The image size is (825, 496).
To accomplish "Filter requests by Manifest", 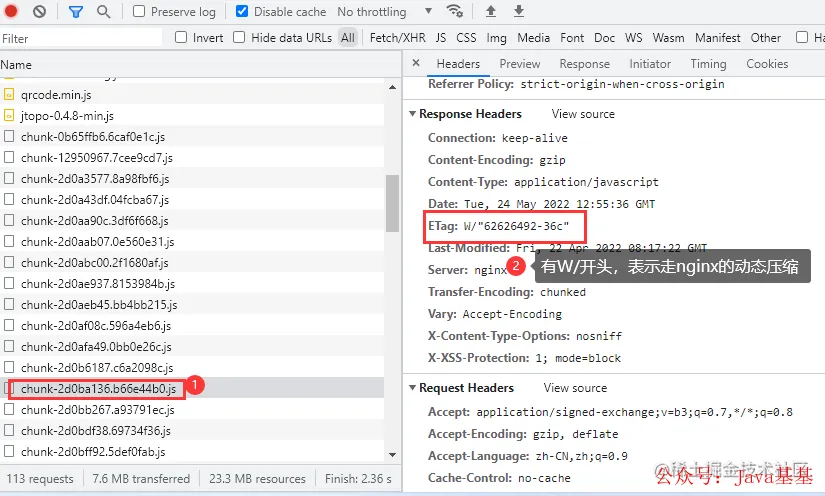I will click(718, 38).
